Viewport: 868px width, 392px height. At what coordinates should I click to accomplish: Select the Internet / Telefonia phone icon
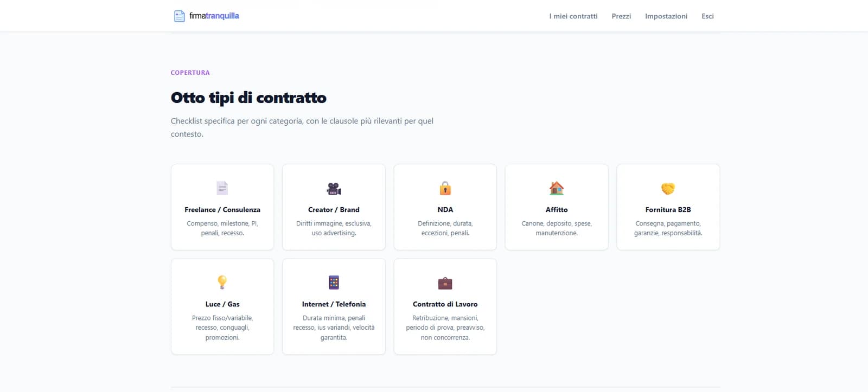334,282
